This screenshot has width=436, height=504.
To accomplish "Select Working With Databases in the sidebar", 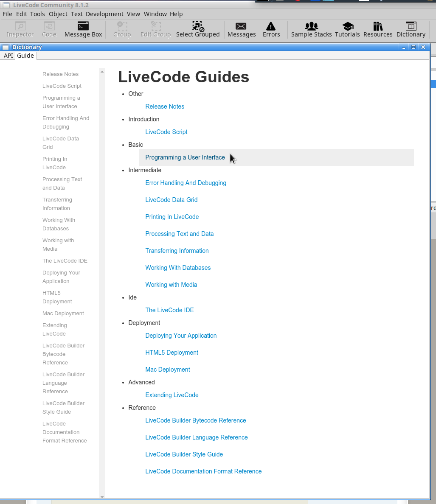I will pos(59,224).
